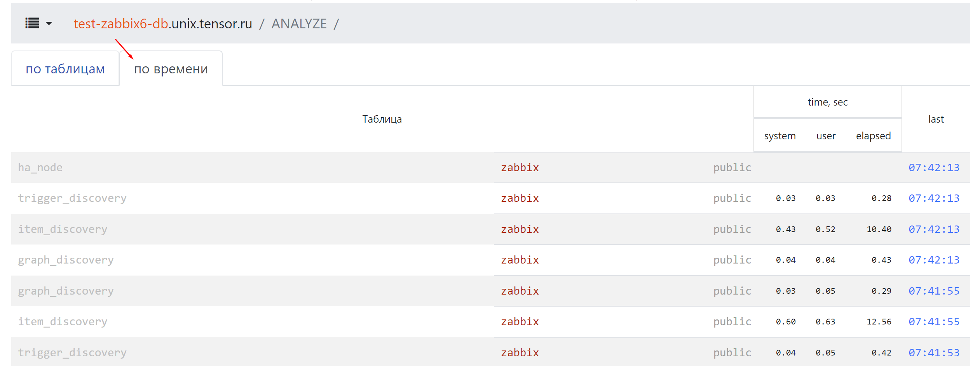Click zabbix database in ha_node row
The image size is (980, 366).
tap(520, 168)
